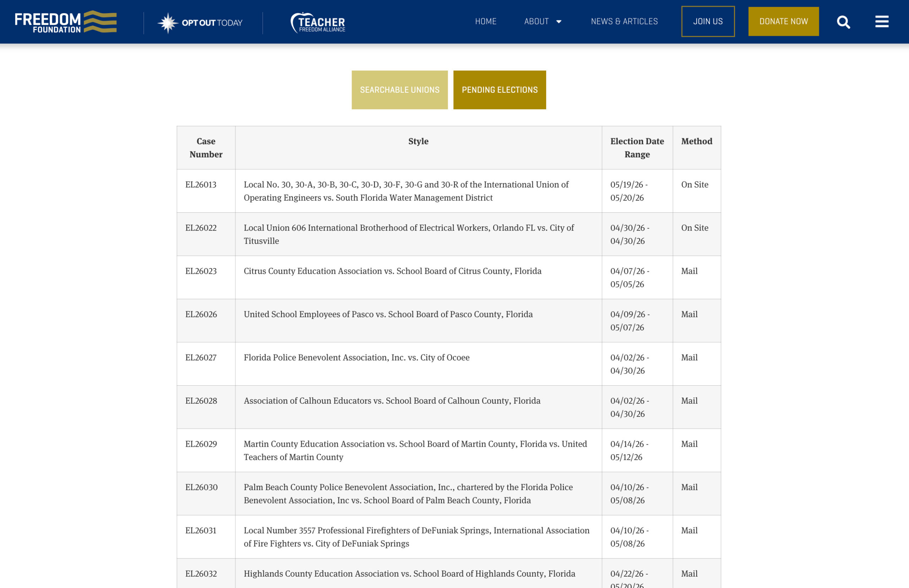This screenshot has height=588, width=909.
Task: Click date range 04/07/26 - 05/05/26
Action: click(630, 278)
